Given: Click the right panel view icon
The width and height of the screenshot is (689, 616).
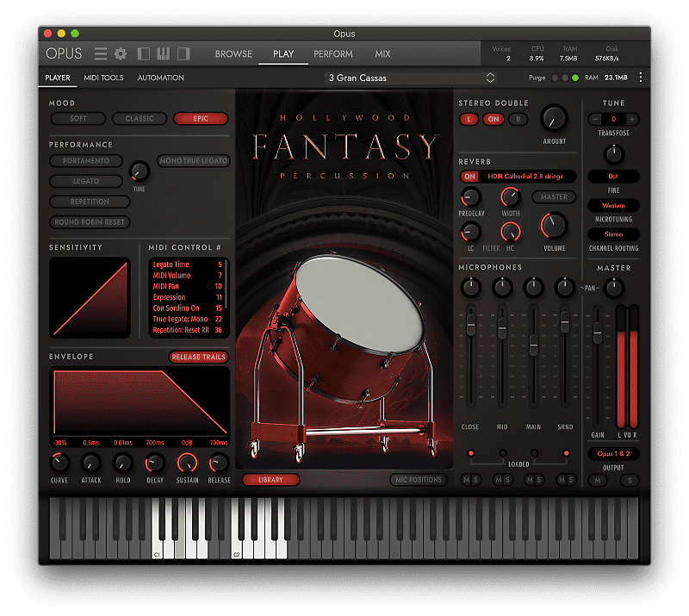Looking at the screenshot, I should 183,53.
